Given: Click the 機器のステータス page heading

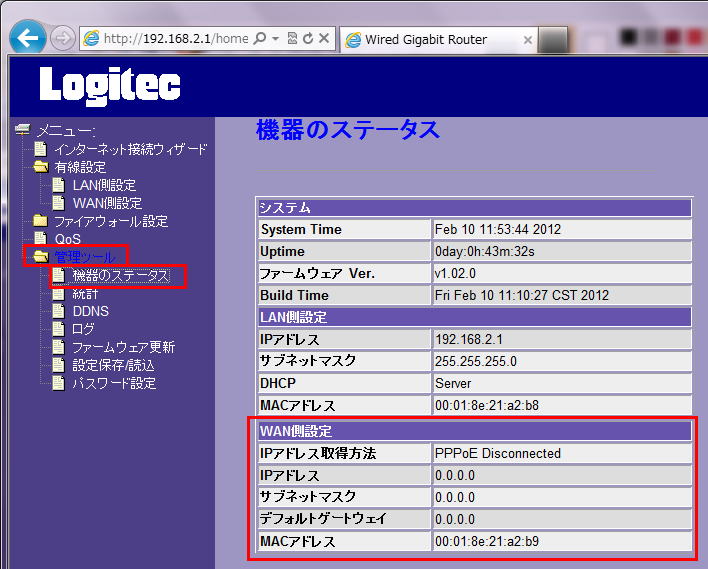Looking at the screenshot, I should [x=348, y=130].
